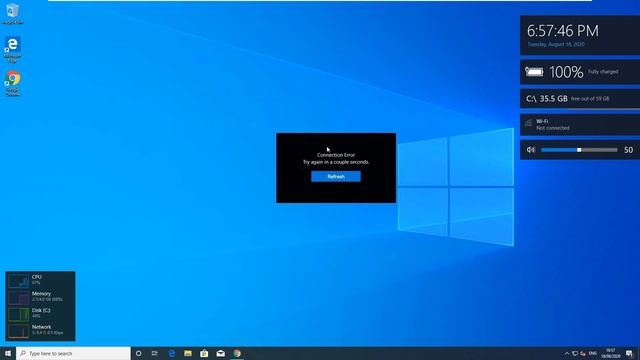Open the Action Center notifications icon
The height and width of the screenshot is (360, 640).
click(629, 353)
